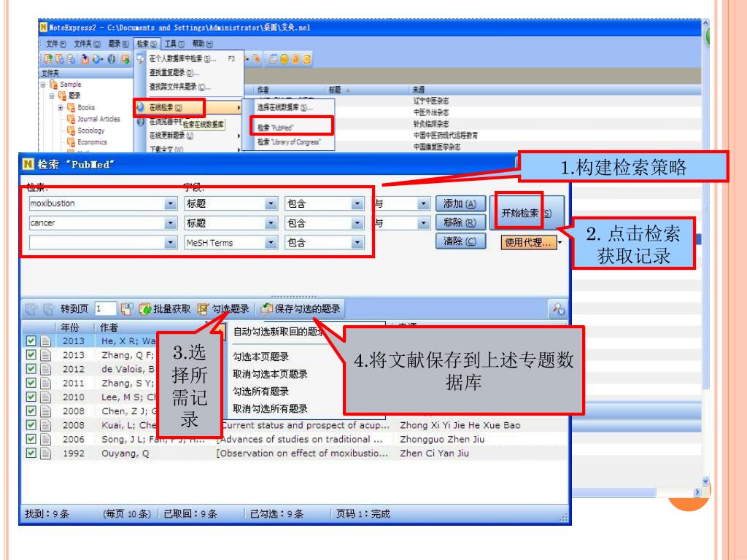Click the 使用代理 proxy button

tap(528, 242)
